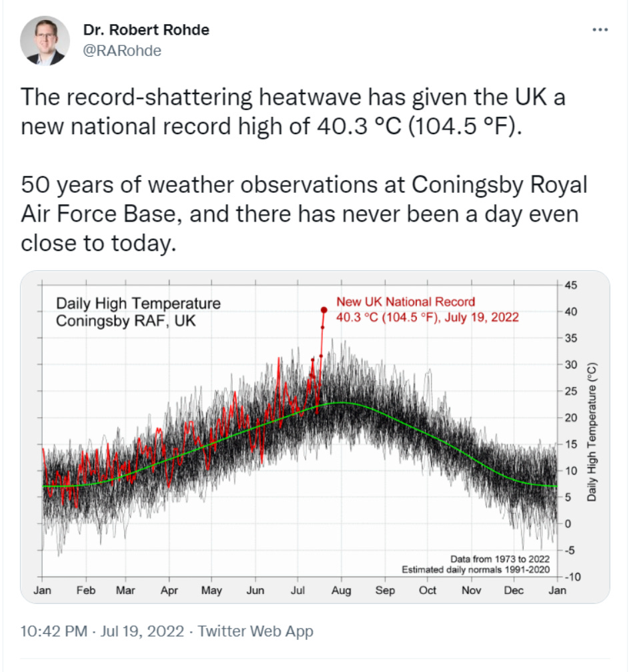
Task: Open the tweet options menu via the ellipsis icon
Action: [600, 29]
